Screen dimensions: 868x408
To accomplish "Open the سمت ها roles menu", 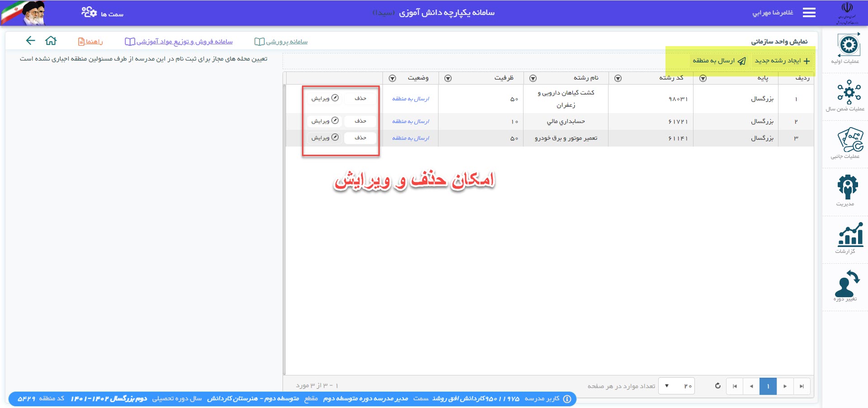I will pos(103,13).
